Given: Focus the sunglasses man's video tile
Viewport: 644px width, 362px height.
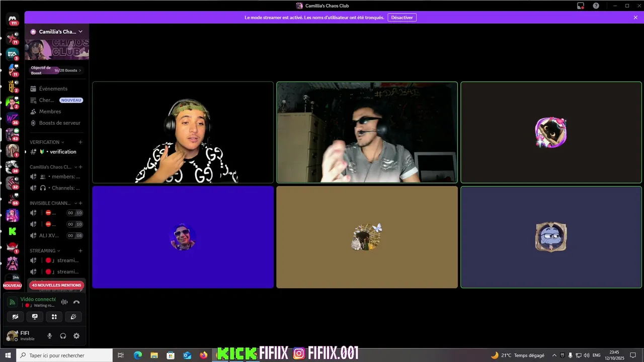Looking at the screenshot, I should click(367, 132).
